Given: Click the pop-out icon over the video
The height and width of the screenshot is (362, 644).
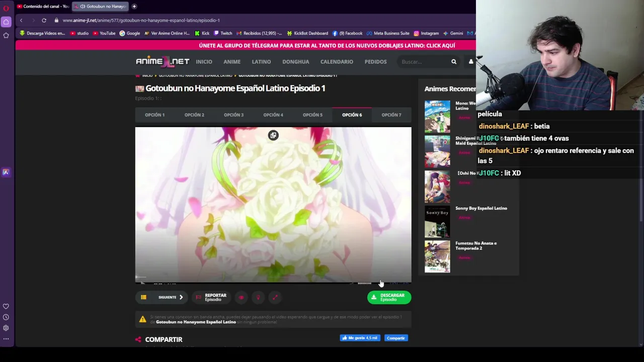Looking at the screenshot, I should pyautogui.click(x=273, y=135).
